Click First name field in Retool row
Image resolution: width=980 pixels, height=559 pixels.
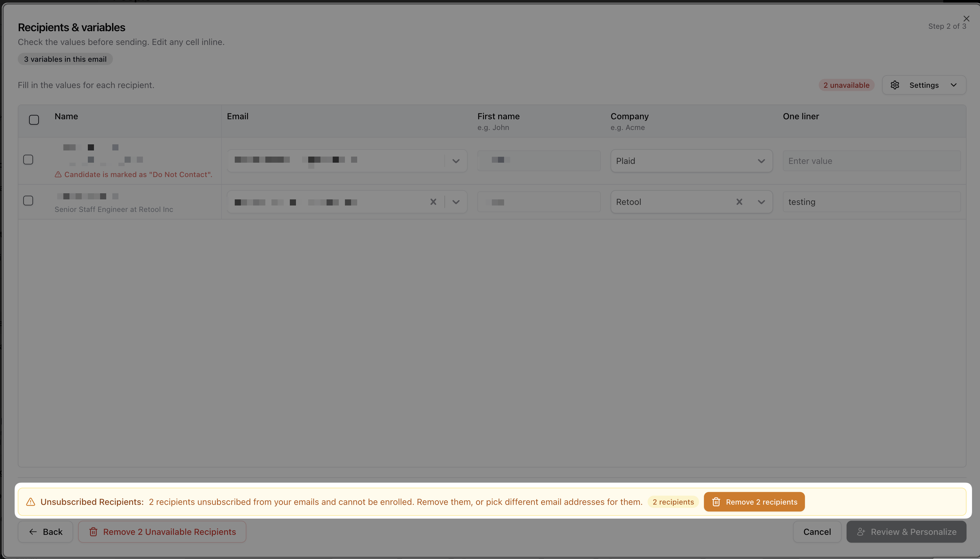pos(539,202)
